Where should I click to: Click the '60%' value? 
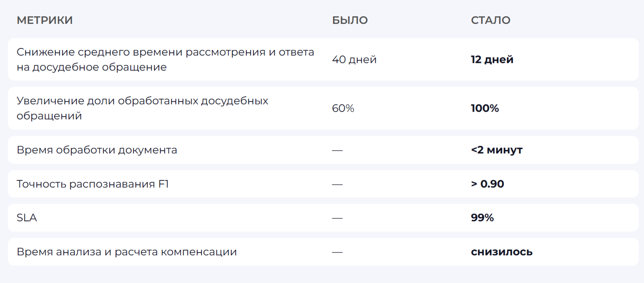coord(343,108)
